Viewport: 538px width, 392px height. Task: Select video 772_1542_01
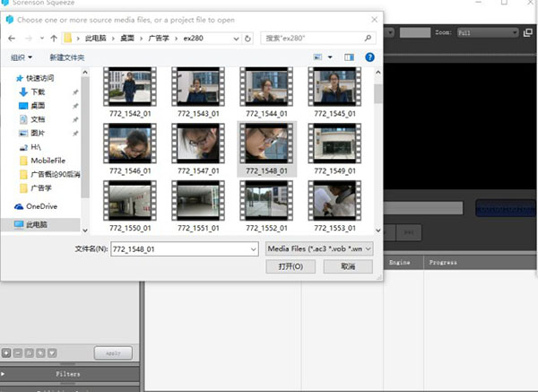point(130,92)
